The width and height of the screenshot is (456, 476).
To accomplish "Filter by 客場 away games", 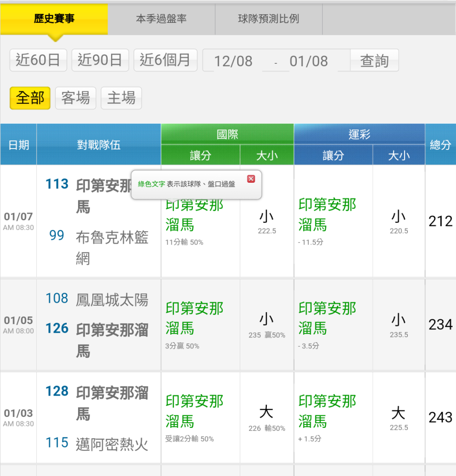I will (x=76, y=98).
